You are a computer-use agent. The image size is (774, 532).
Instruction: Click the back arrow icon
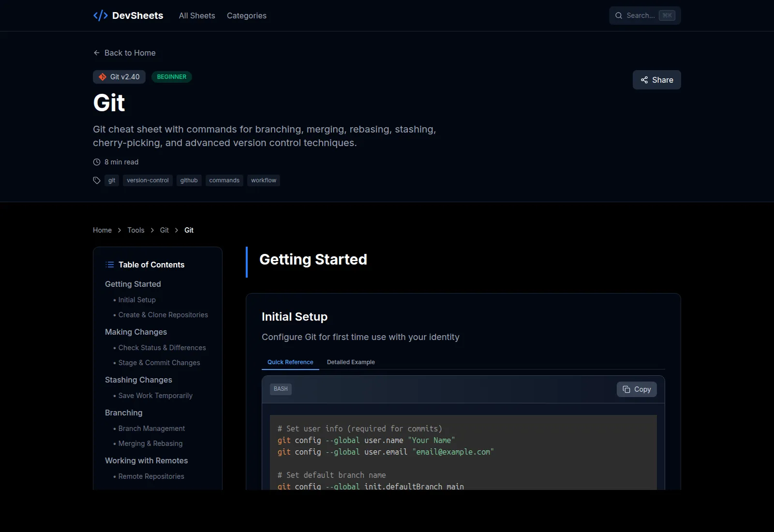[97, 53]
